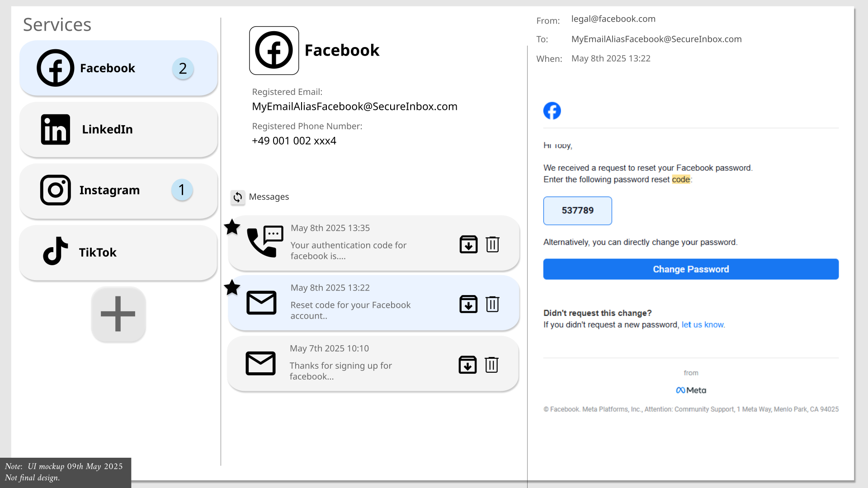Delete the Thanks for signing up email
The width and height of the screenshot is (868, 488).
pos(491,365)
